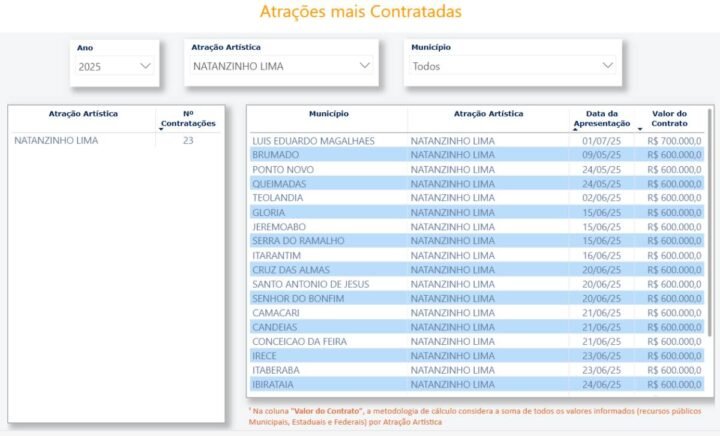Screen dimensions: 720x436
Task: Click the 24/06/25 date in IBIRATAIA row
Action: pos(602,385)
